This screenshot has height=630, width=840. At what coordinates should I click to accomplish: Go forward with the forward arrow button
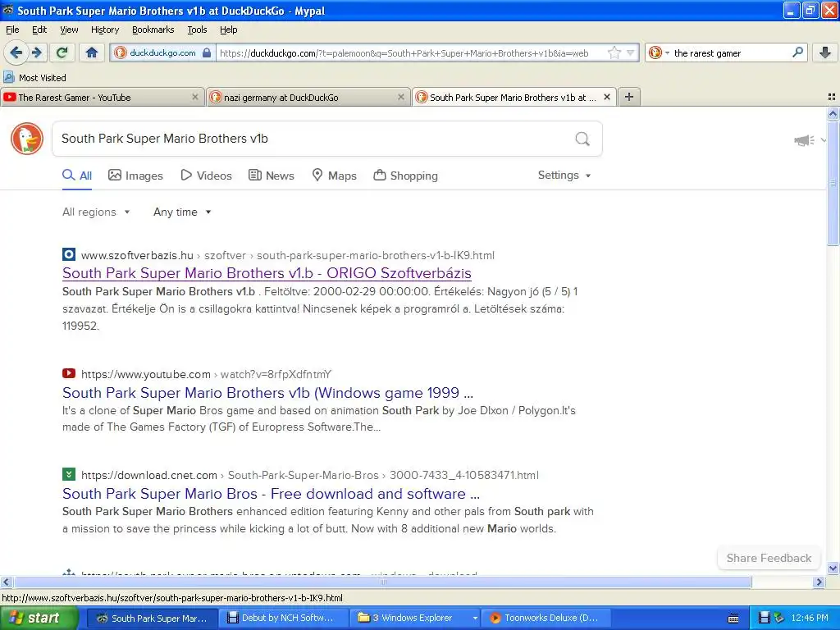pos(37,52)
